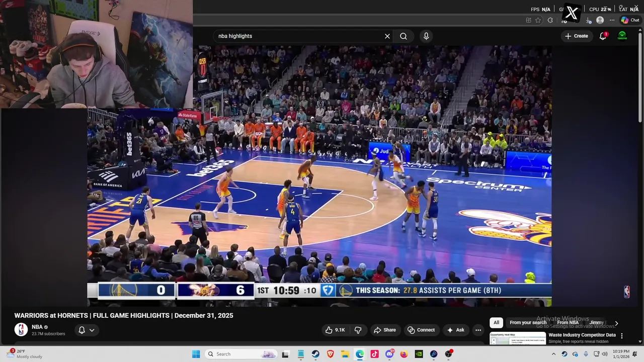644x362 pixels.
Task: Click the X logo overlay icon
Action: click(x=572, y=13)
